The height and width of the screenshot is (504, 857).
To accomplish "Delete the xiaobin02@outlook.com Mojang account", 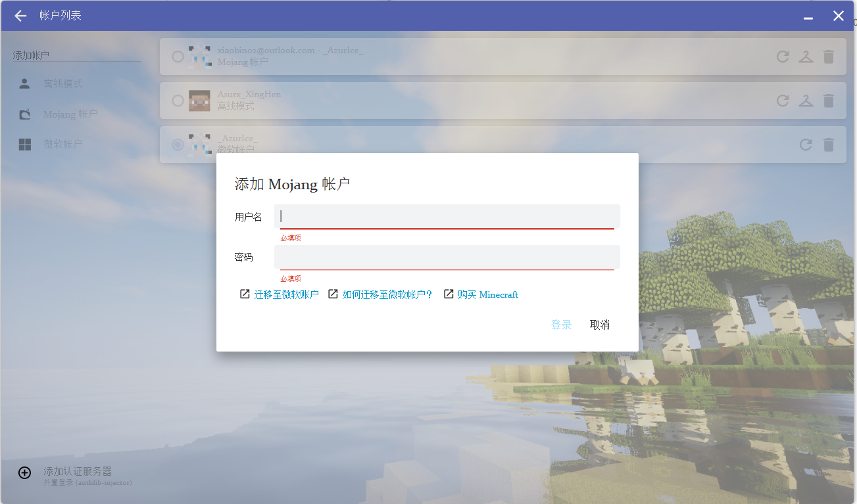I will 829,57.
